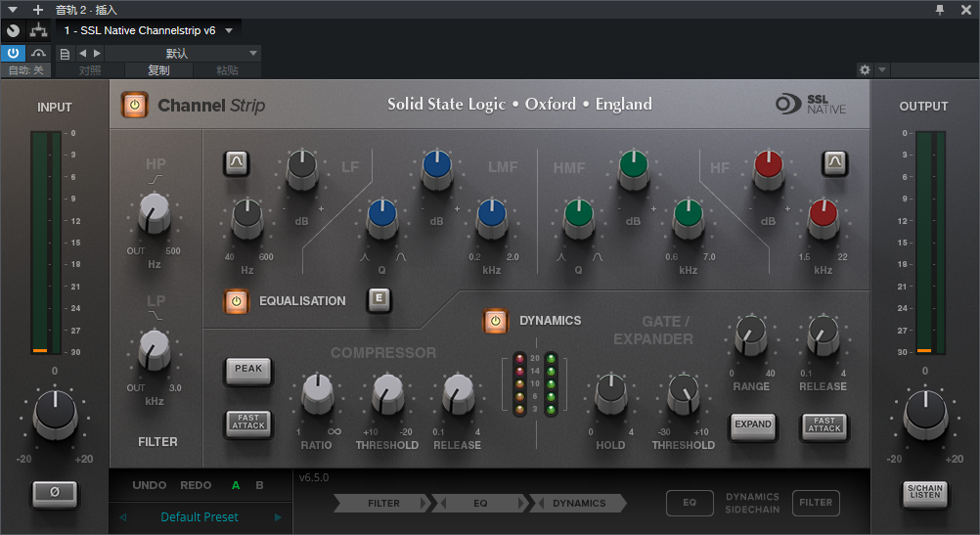Pin the plugin window
Screen dimensions: 980x535
[939, 10]
